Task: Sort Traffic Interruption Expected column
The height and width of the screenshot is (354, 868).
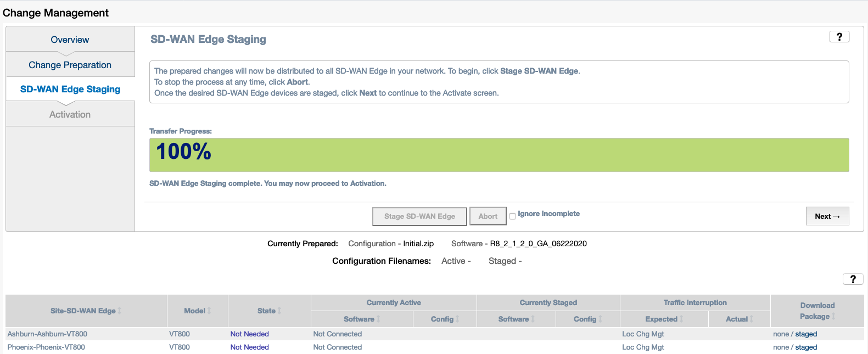Action: (681, 319)
